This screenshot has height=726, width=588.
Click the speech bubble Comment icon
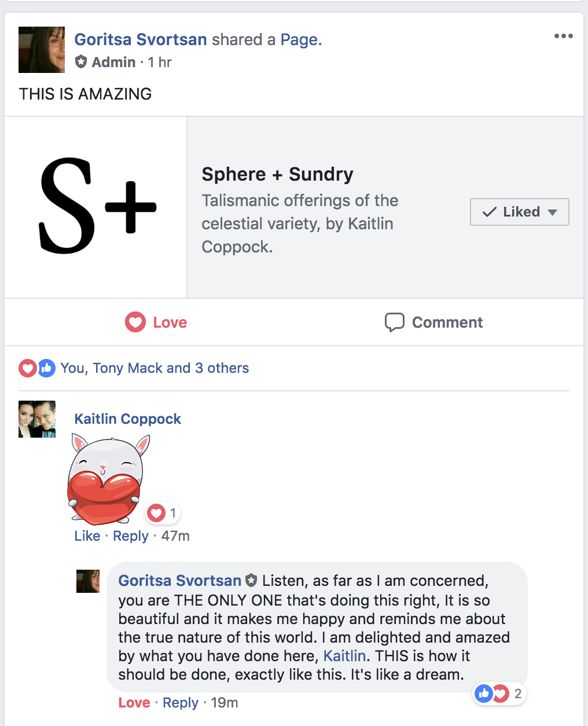tap(395, 322)
